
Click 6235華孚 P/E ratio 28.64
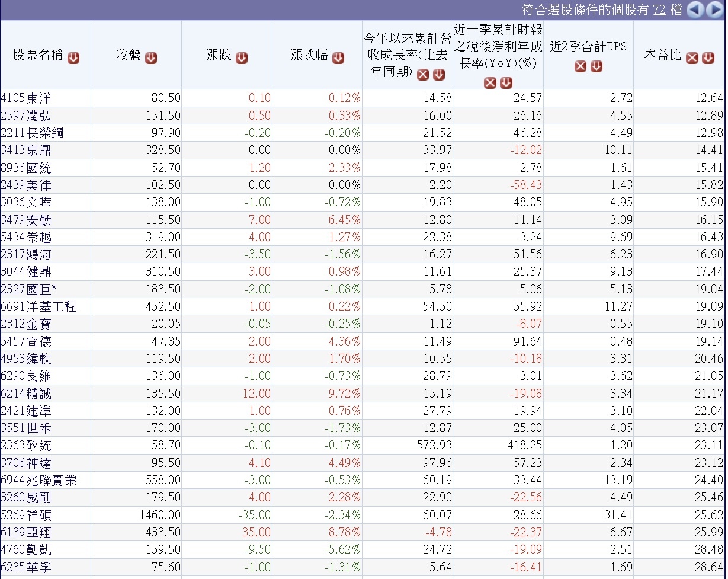[709, 567]
